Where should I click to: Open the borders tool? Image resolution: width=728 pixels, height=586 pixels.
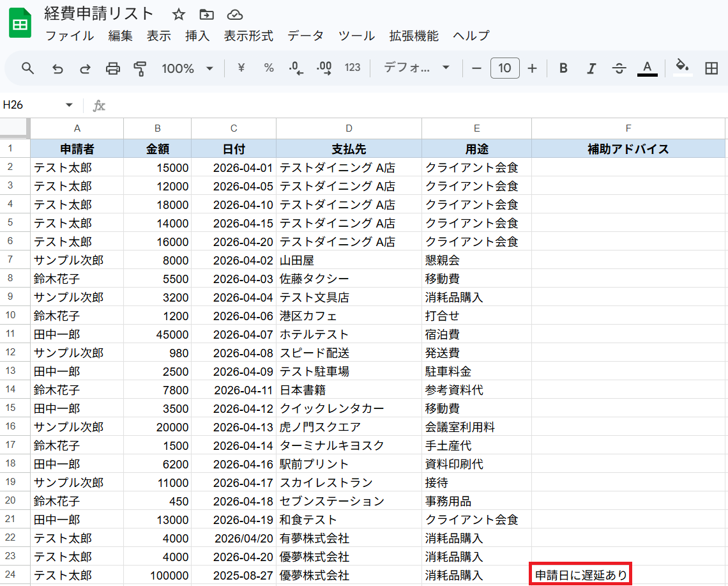click(711, 68)
